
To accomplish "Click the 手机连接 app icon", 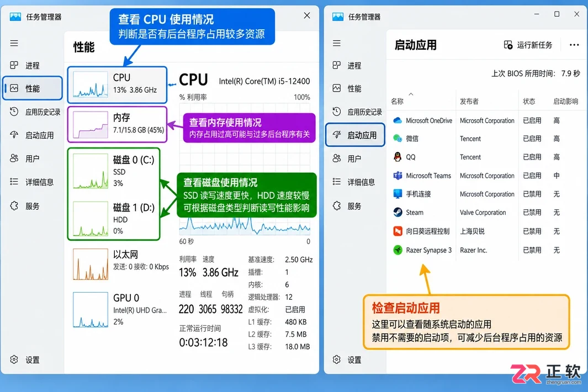I will click(398, 194).
